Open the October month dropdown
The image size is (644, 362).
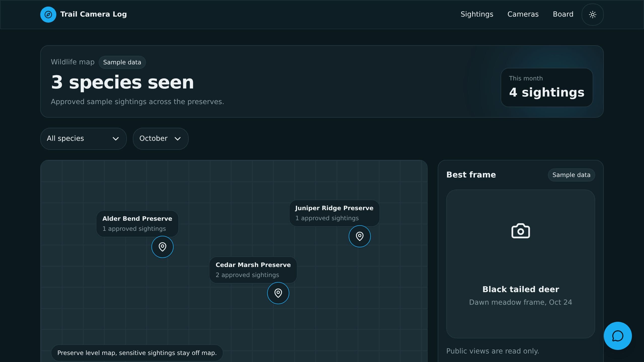pyautogui.click(x=160, y=139)
